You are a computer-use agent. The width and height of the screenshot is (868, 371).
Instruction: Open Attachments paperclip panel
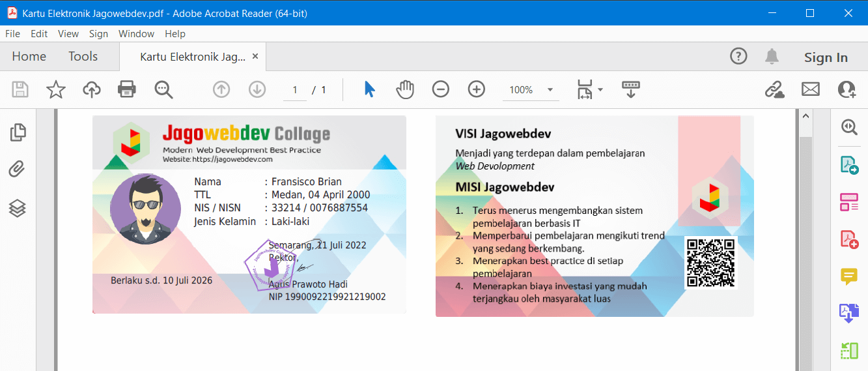17,170
